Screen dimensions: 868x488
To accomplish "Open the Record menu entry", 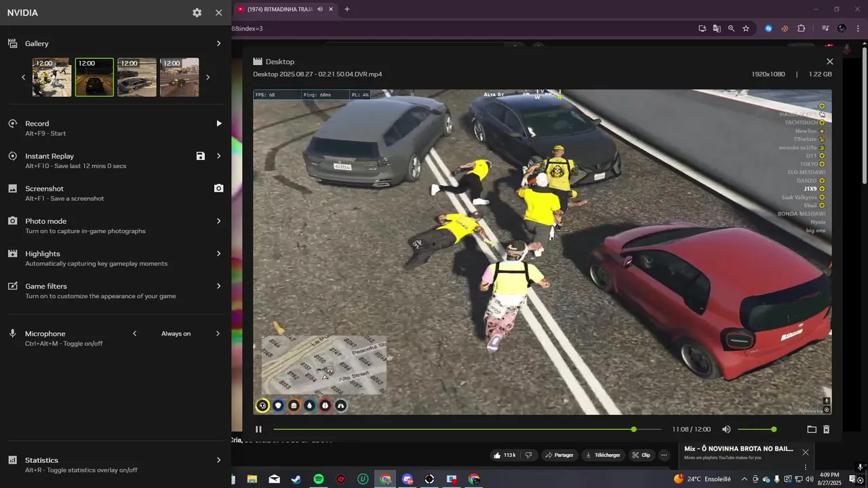I will [115, 128].
